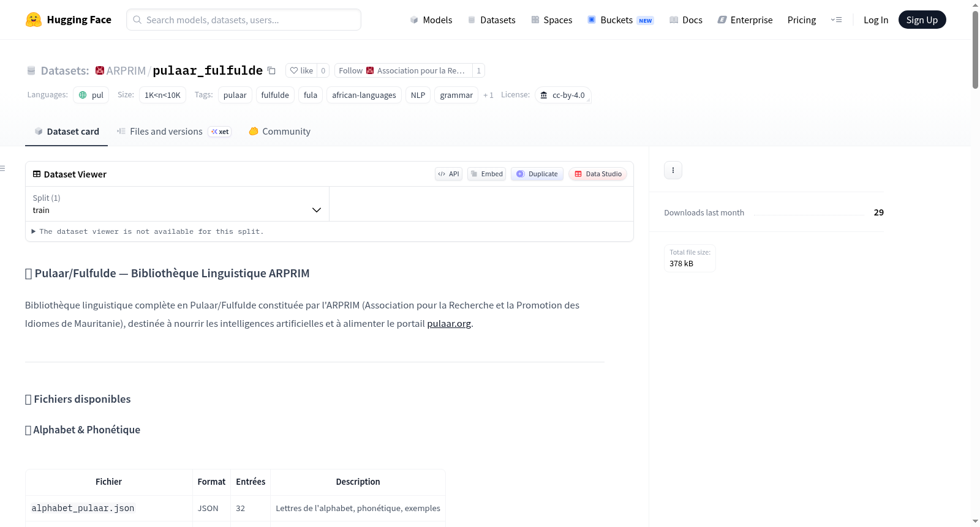Select the fulfulde tag
This screenshot has height=527, width=980.
pos(275,95)
